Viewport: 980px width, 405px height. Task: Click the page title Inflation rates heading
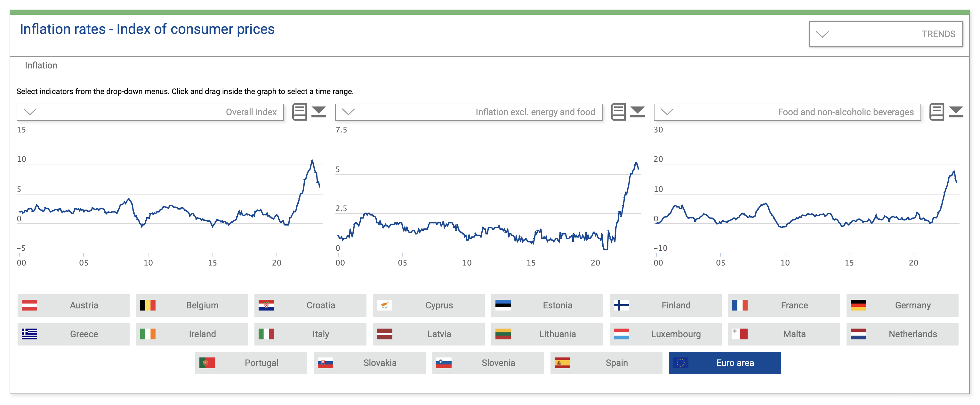[x=147, y=29]
